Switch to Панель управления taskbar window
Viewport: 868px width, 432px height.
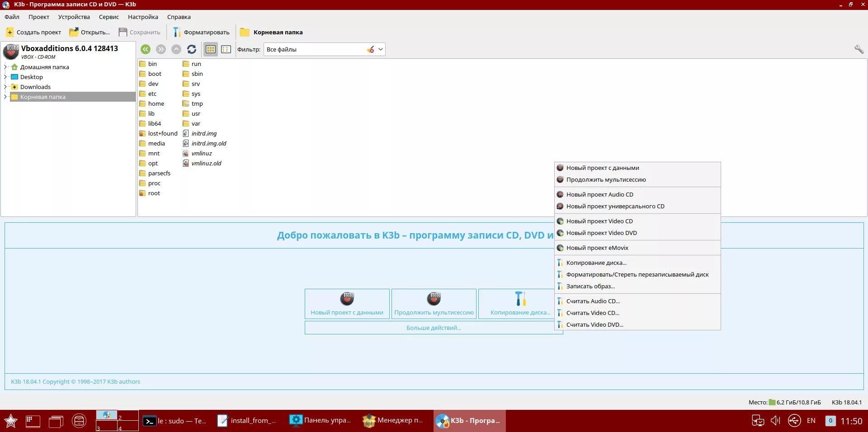[321, 421]
